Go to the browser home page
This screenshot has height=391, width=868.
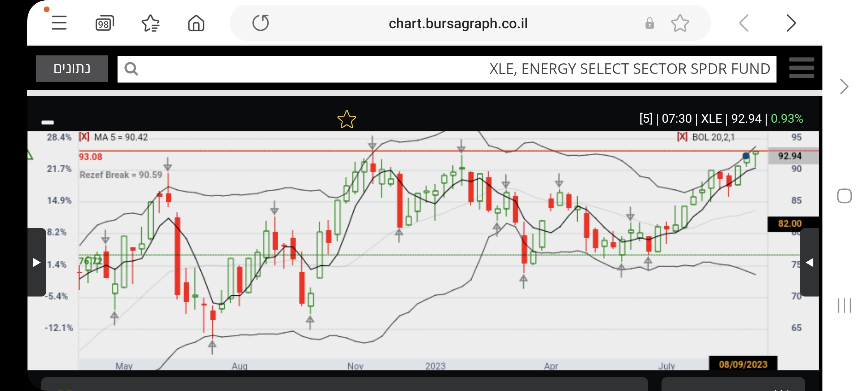pyautogui.click(x=196, y=24)
